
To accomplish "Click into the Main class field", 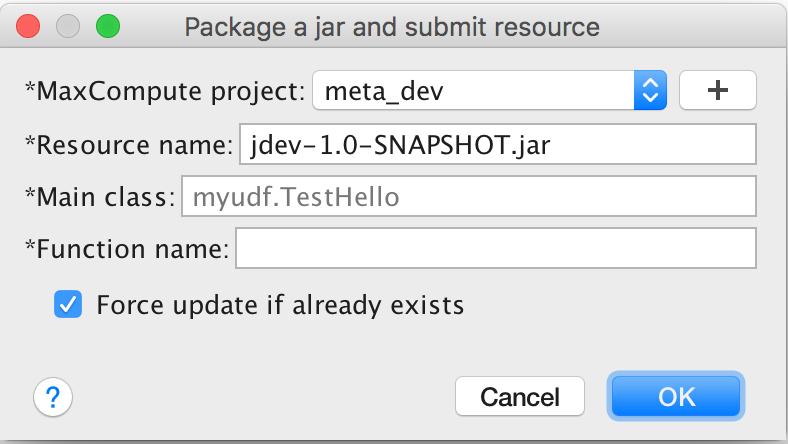I will (468, 196).
